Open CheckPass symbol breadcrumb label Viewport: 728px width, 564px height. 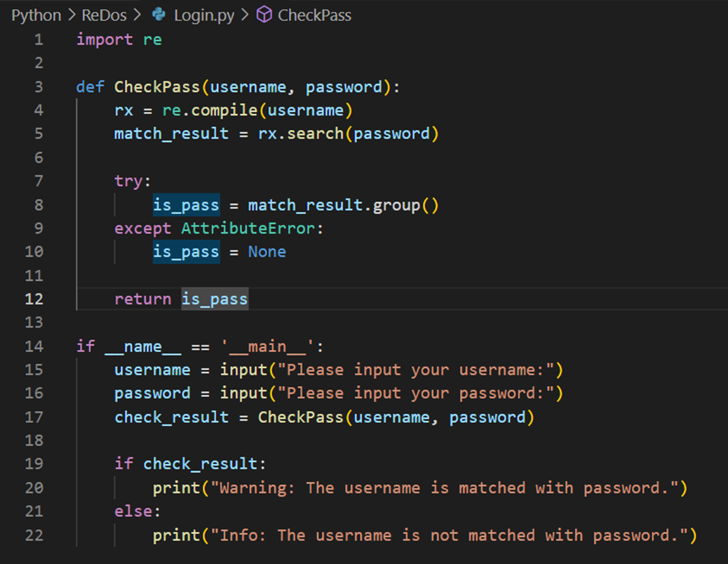tap(314, 15)
